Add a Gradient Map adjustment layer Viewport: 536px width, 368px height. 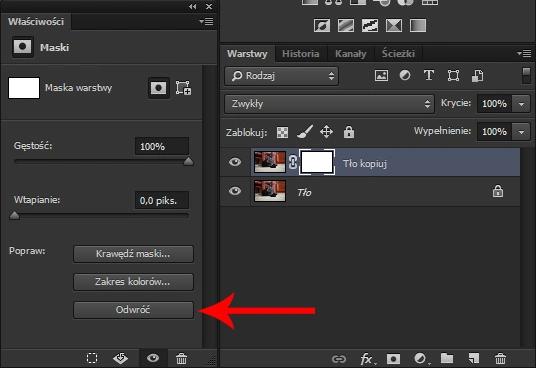[418, 25]
